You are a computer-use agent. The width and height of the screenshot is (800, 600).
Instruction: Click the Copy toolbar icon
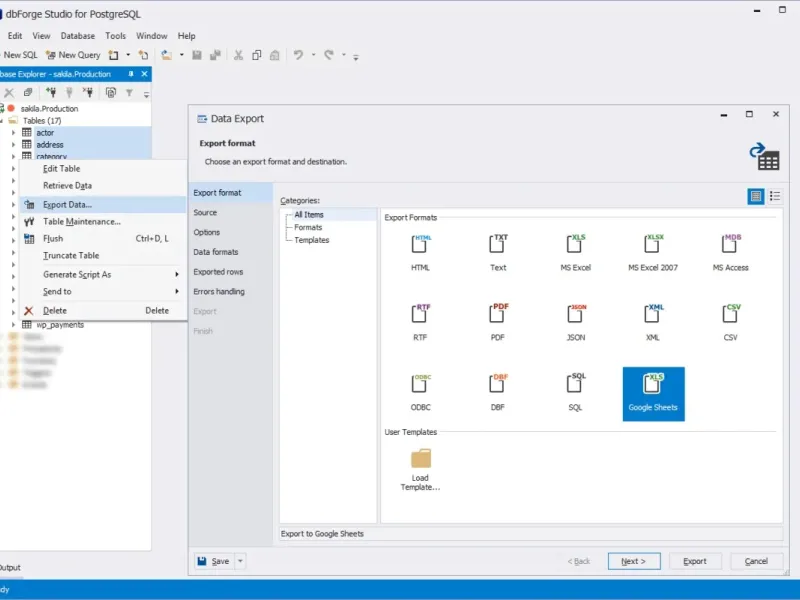[257, 55]
